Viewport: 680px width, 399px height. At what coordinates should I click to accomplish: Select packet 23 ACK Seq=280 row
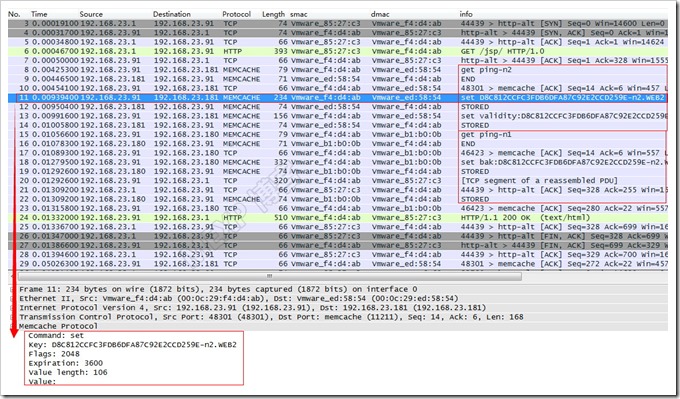pyautogui.click(x=338, y=209)
